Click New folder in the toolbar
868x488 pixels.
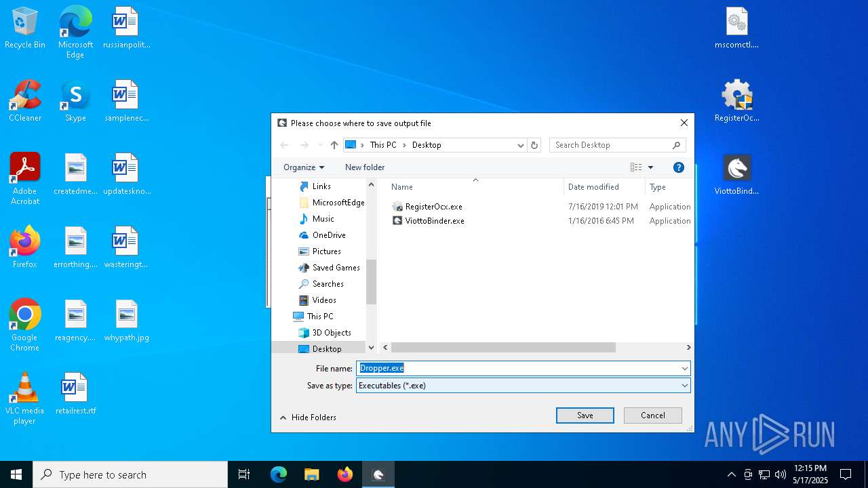click(x=365, y=167)
